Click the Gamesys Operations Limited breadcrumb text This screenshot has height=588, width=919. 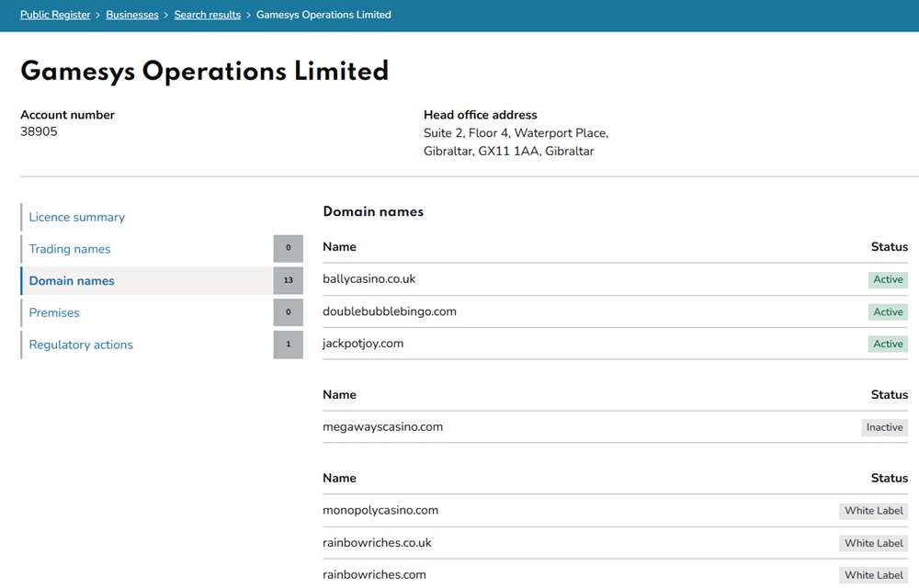click(x=323, y=15)
